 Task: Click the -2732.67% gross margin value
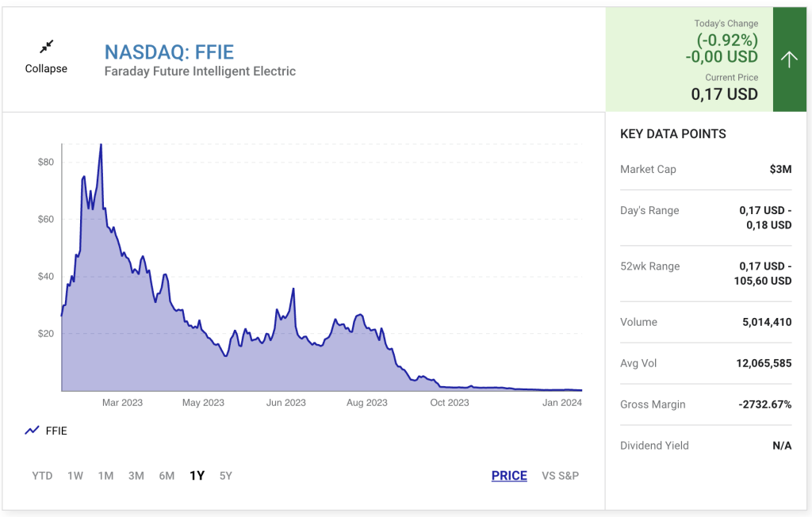tap(765, 404)
